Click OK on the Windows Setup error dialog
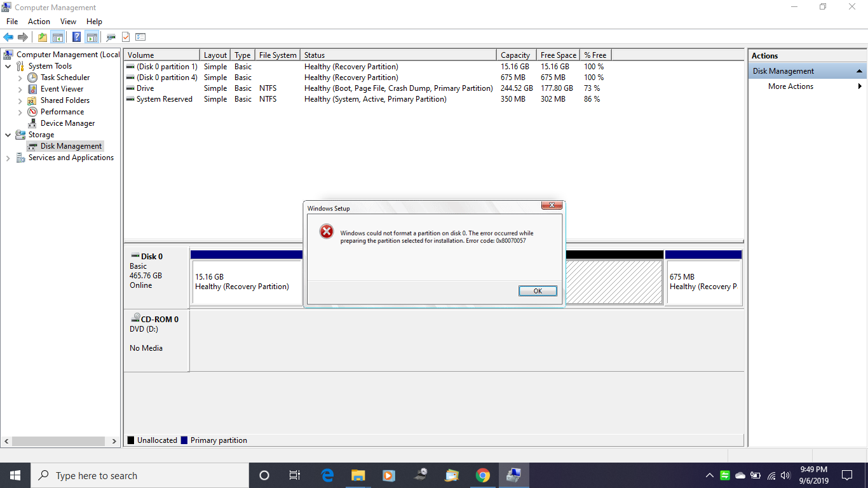Screen dimensions: 868x488 point(537,290)
